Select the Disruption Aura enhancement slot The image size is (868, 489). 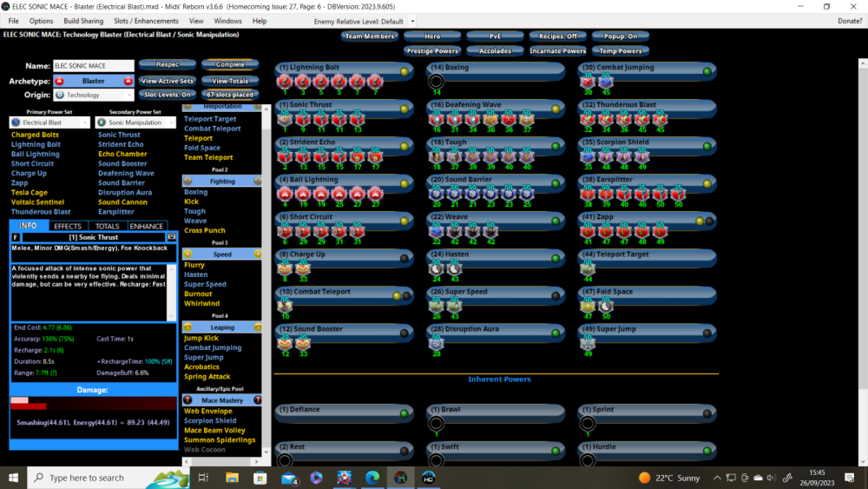click(x=437, y=343)
